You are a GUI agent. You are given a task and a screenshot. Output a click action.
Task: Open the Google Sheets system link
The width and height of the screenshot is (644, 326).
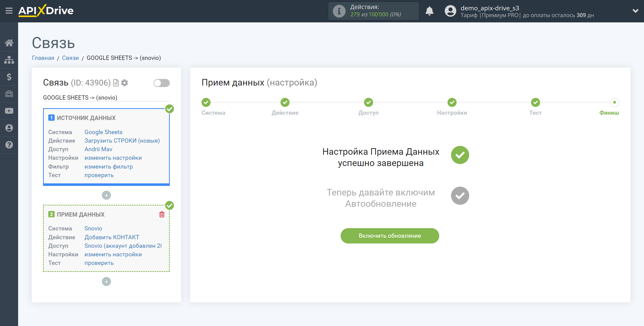[x=103, y=132]
